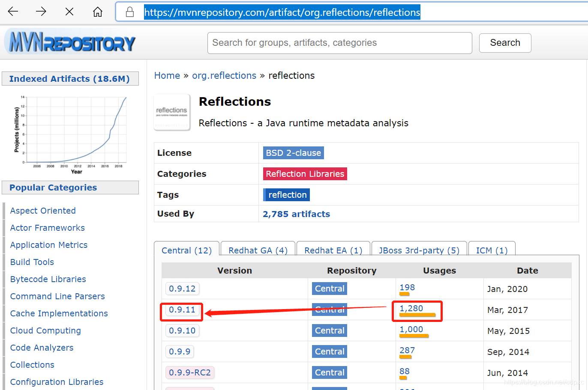This screenshot has width=588, height=390.
Task: Open the 287 usages link
Action: point(407,351)
